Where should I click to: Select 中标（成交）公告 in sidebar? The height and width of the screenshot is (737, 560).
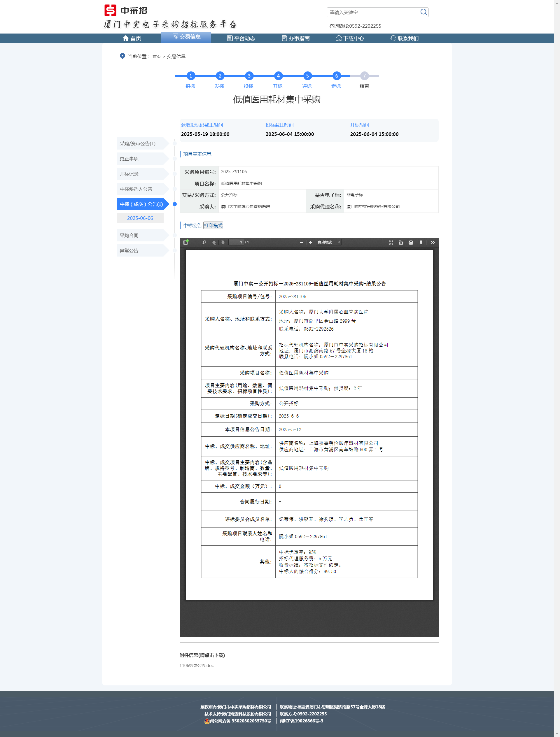[140, 204]
